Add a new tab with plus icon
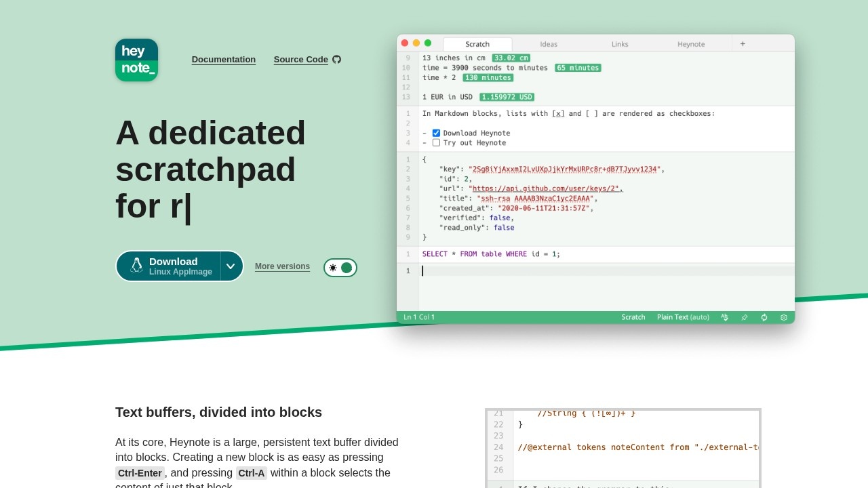This screenshot has height=488, width=868. point(743,44)
